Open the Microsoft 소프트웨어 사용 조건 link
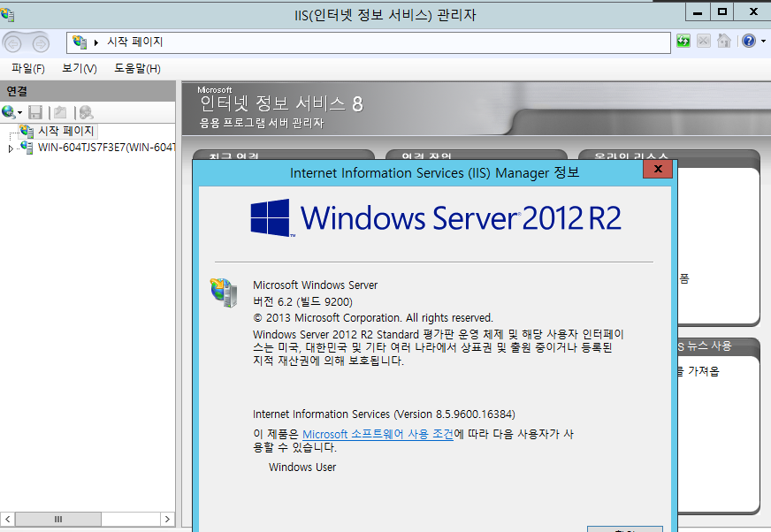 [x=378, y=434]
